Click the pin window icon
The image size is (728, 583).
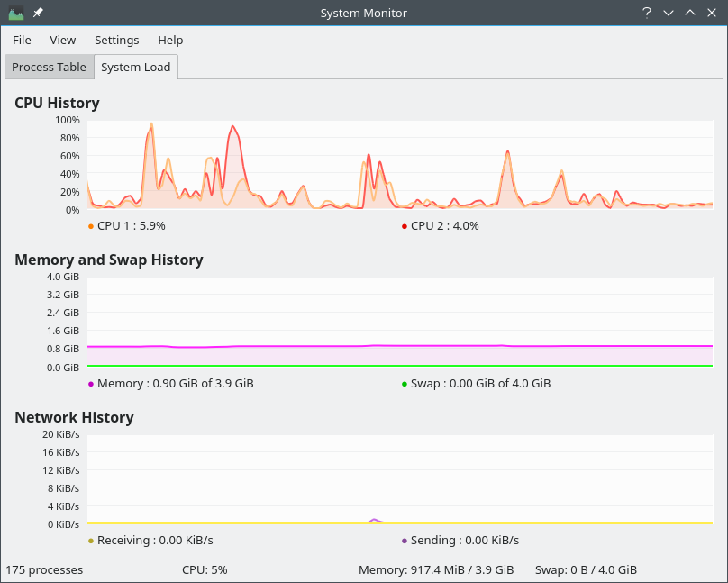(x=38, y=13)
